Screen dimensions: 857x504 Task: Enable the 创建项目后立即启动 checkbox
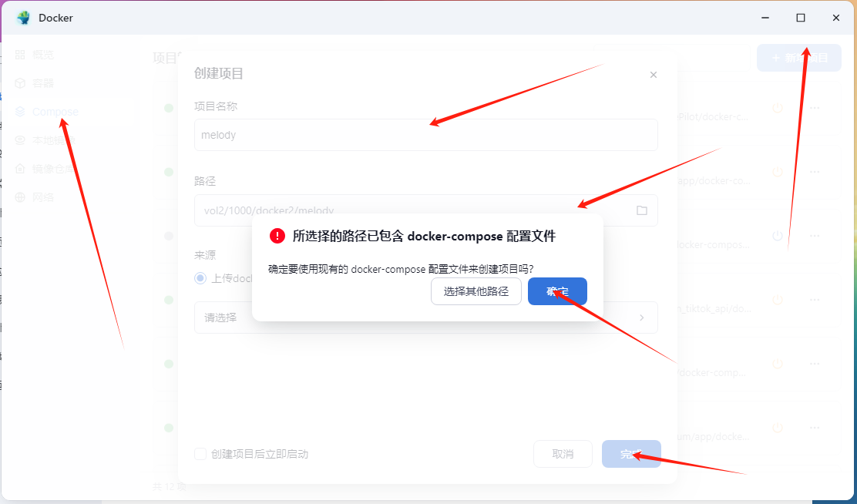point(200,454)
